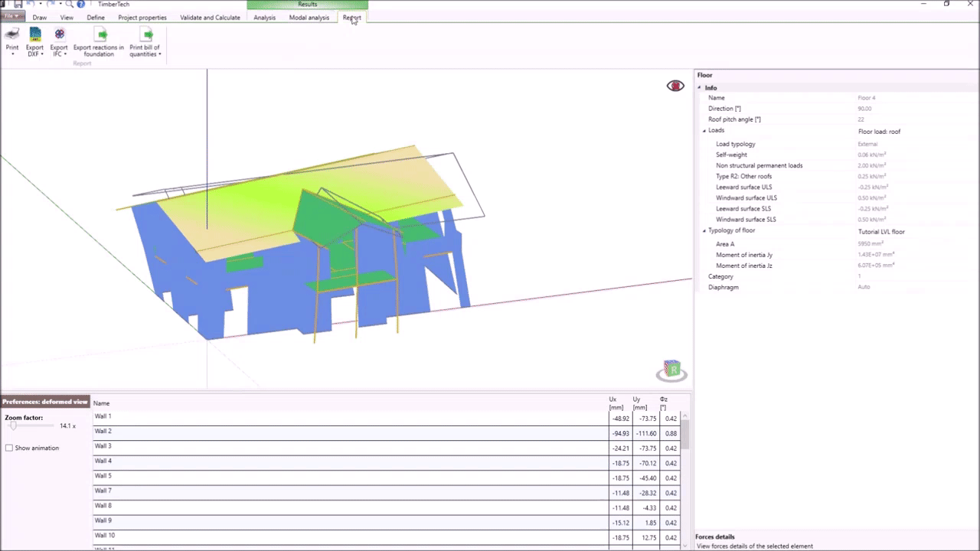Enable the Show animation checkbox
Viewport: 980px width, 551px height.
tap(9, 448)
